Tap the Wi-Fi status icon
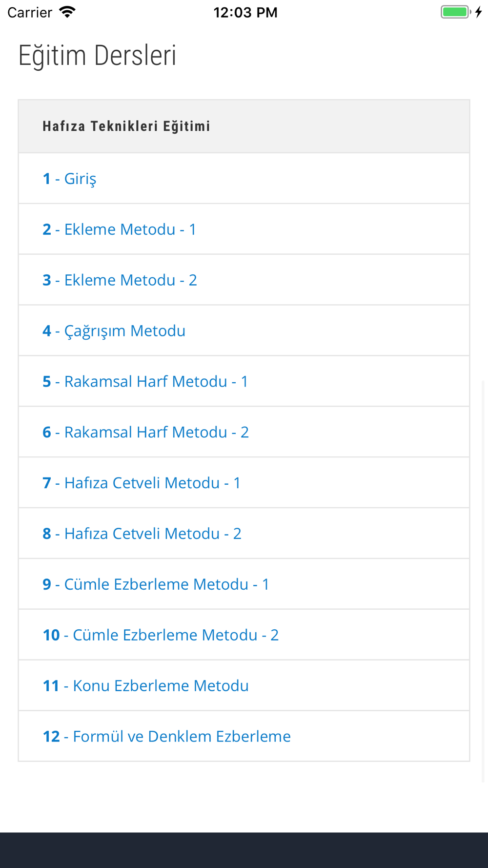 67,12
